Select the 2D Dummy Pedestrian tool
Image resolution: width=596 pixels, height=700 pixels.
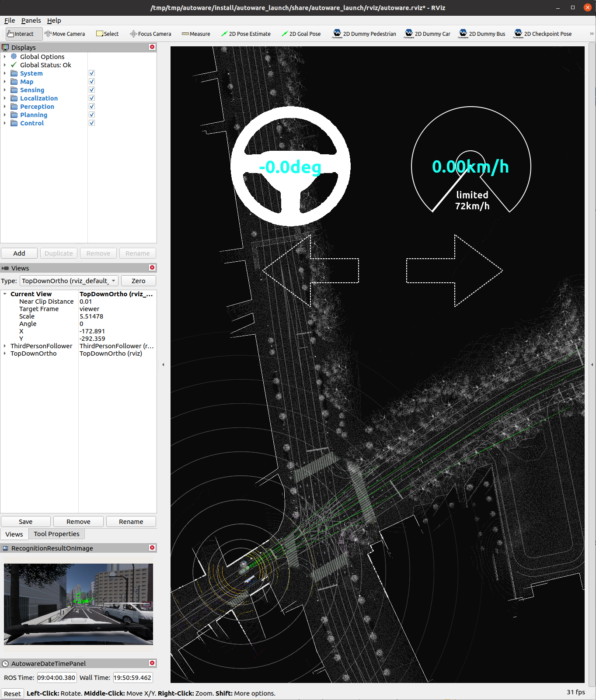point(365,34)
